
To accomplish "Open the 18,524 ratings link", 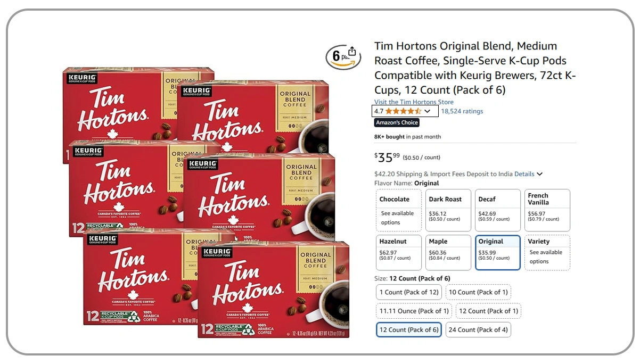I will tap(462, 111).
